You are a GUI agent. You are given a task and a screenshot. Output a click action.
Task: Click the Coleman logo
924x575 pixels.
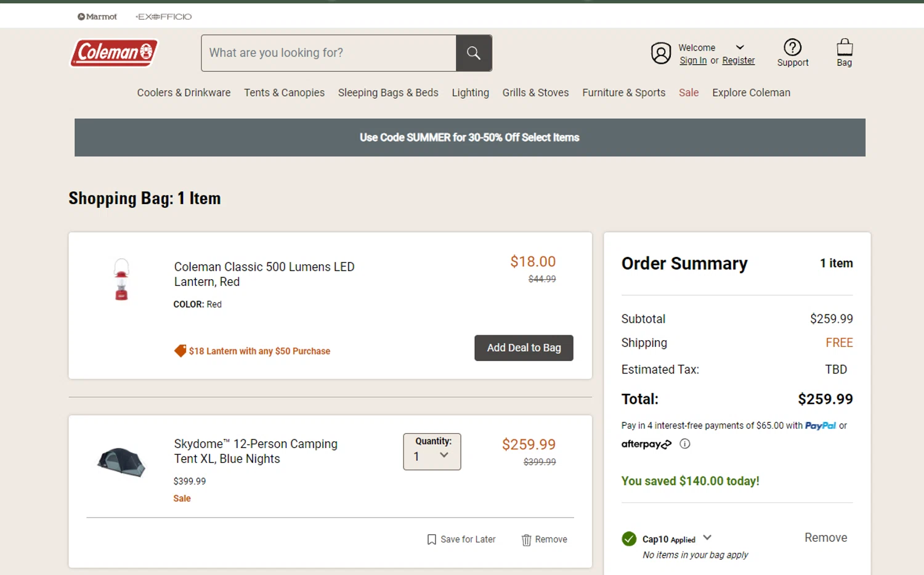[x=115, y=52]
